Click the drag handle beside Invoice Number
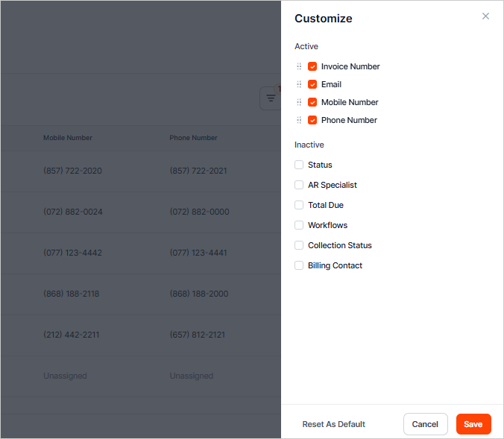 pos(299,66)
